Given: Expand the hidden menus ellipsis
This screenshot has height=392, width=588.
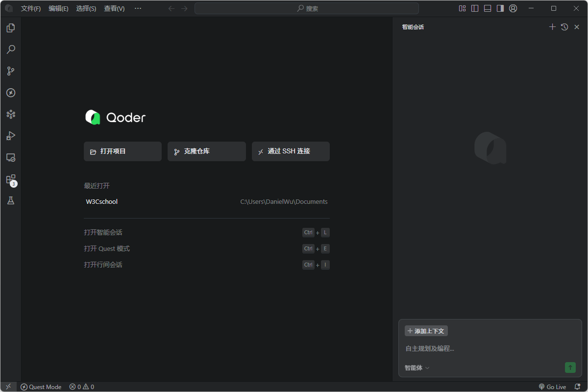Looking at the screenshot, I should point(138,8).
